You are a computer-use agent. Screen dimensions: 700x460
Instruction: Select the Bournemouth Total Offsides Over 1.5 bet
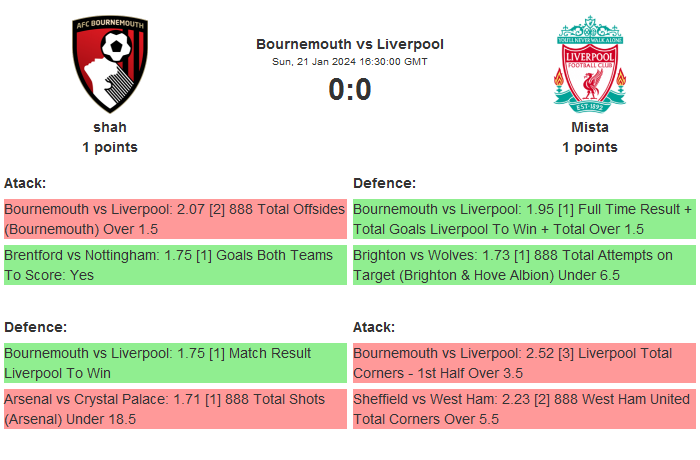[175, 219]
